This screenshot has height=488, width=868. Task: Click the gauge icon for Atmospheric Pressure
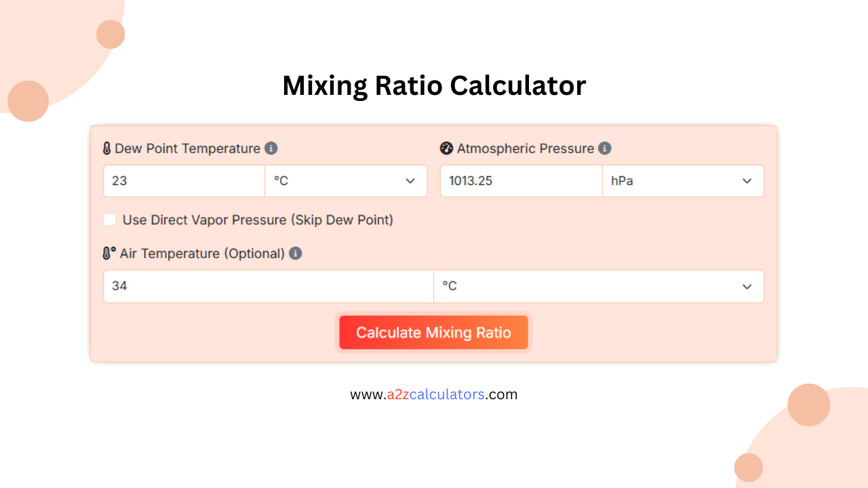coord(446,148)
